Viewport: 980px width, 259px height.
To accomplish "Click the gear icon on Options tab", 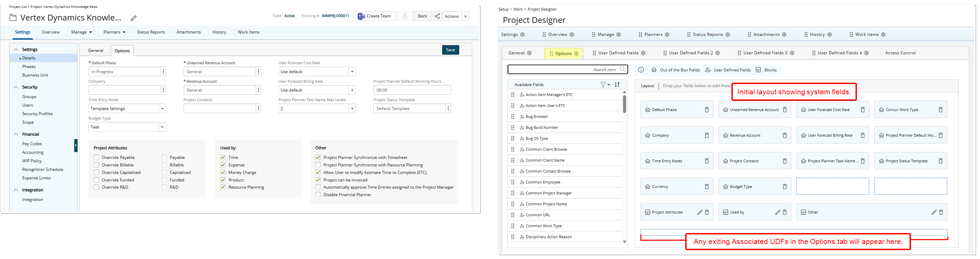I will click(x=577, y=54).
